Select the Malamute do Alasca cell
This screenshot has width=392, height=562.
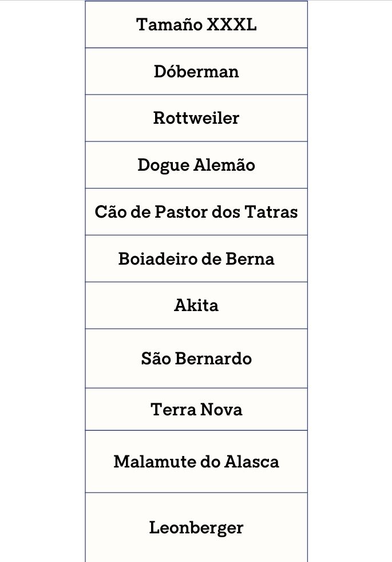tap(196, 462)
